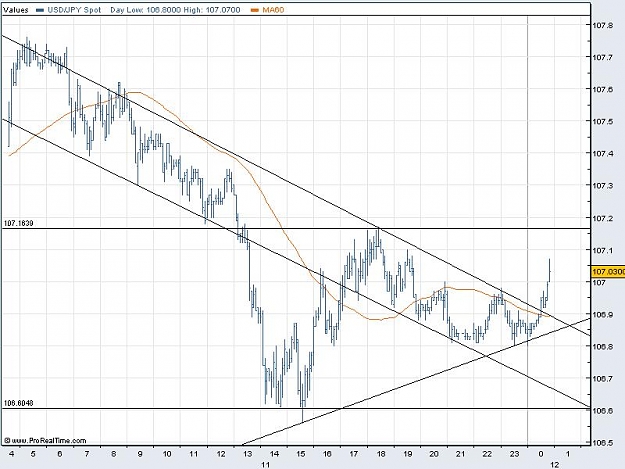The width and height of the screenshot is (625, 469).
Task: Click the 107.6 price axis label
Action: pos(602,89)
